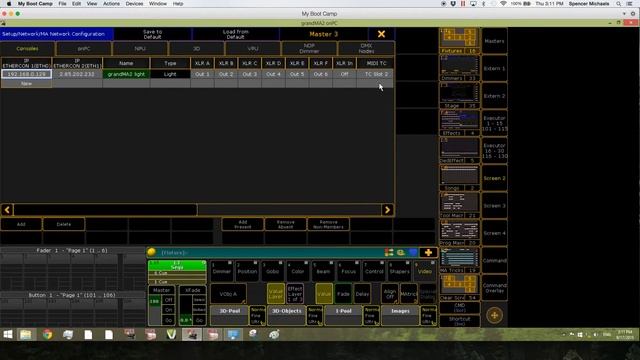This screenshot has height=360, width=640.
Task: Close the MA Network Configuration dialog with X
Action: tap(381, 34)
